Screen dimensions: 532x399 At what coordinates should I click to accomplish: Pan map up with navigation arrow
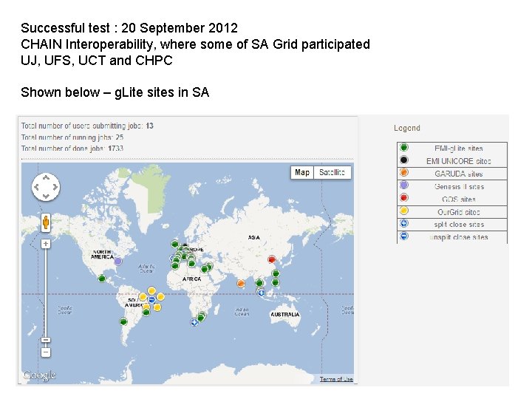[x=46, y=177]
